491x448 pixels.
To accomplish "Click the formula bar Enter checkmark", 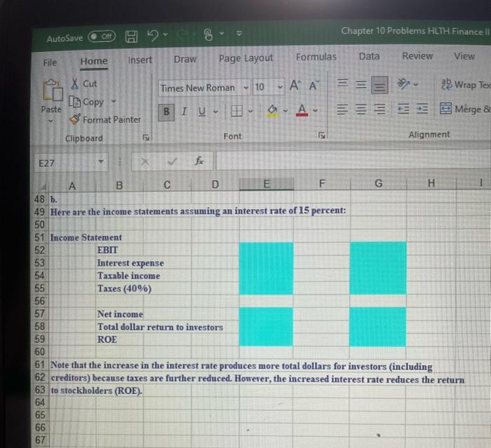I will 172,161.
